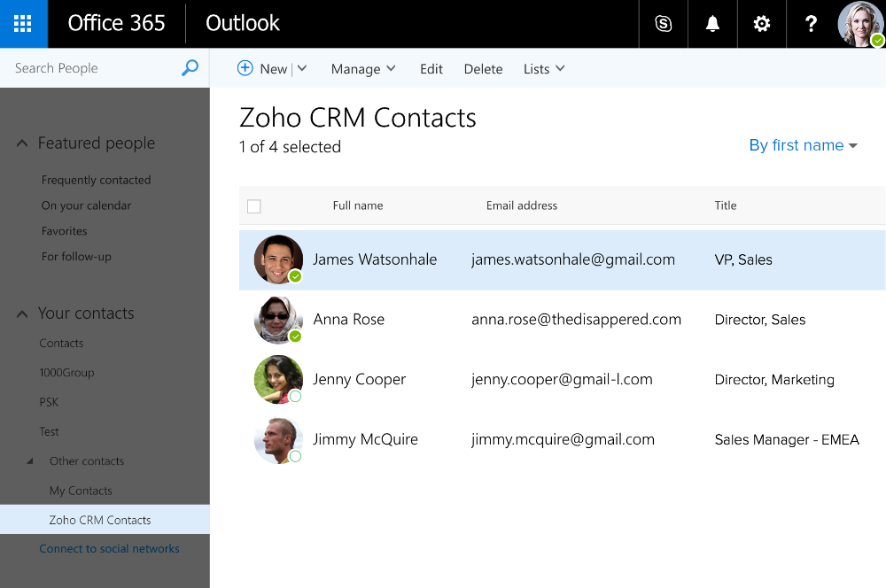Open the PSK folder

point(49,402)
